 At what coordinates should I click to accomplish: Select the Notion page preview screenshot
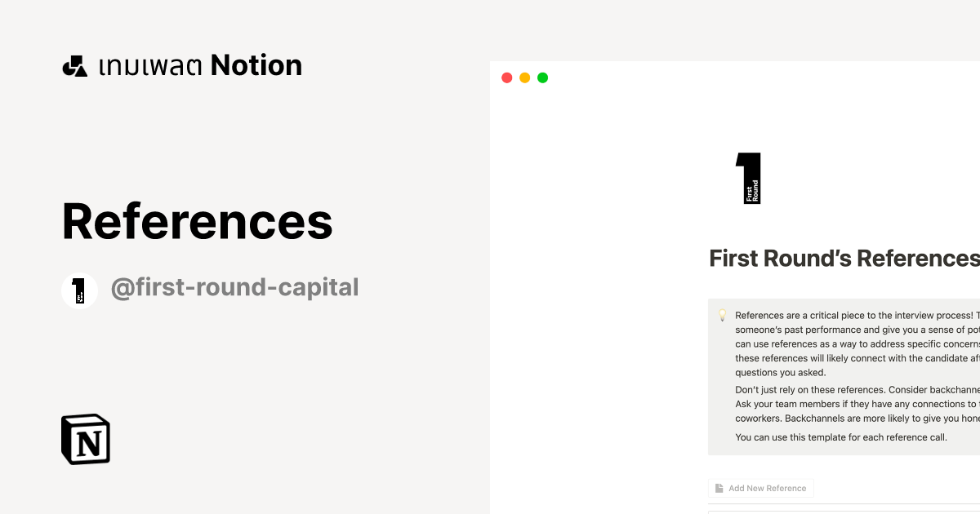click(735, 286)
